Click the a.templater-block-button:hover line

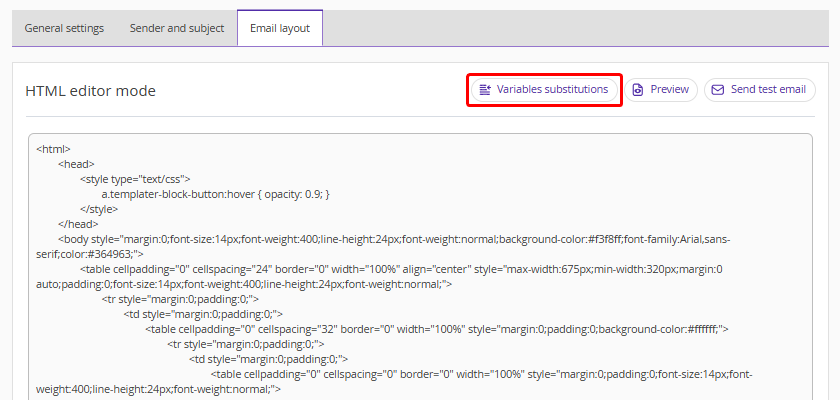click(x=215, y=194)
